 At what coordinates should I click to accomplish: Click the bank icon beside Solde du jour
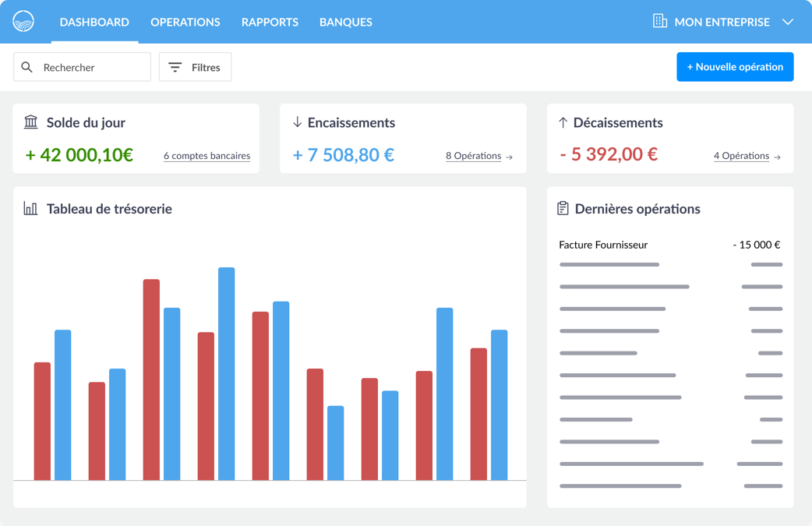pyautogui.click(x=31, y=122)
